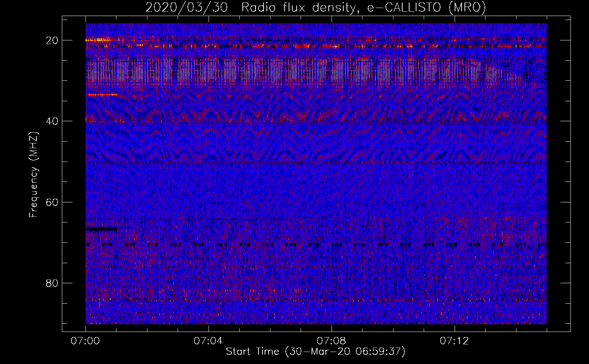Screen dimensions: 589x364
Task: Click the '07:08' time tick label
Action: pos(331,341)
